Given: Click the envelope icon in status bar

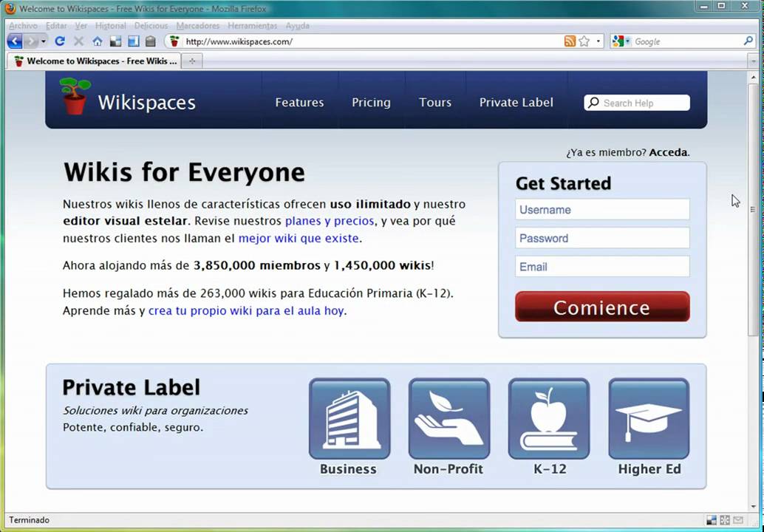Looking at the screenshot, I should point(737,520).
